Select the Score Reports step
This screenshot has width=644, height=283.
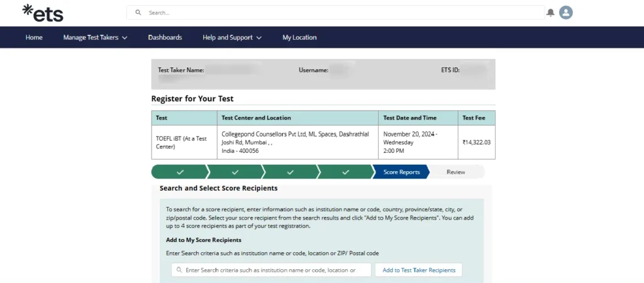(x=401, y=172)
